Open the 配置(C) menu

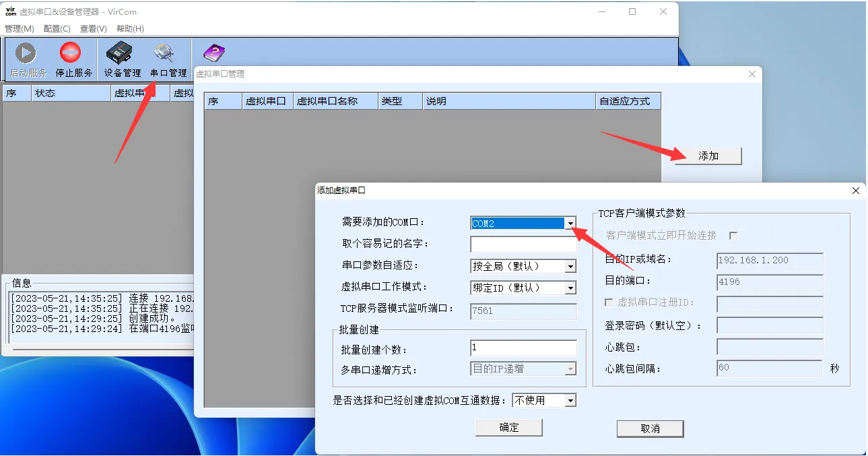(57, 29)
